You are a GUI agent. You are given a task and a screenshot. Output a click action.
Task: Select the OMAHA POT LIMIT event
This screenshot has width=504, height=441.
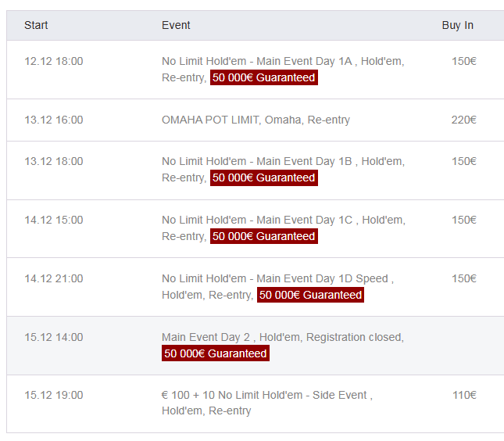256,120
